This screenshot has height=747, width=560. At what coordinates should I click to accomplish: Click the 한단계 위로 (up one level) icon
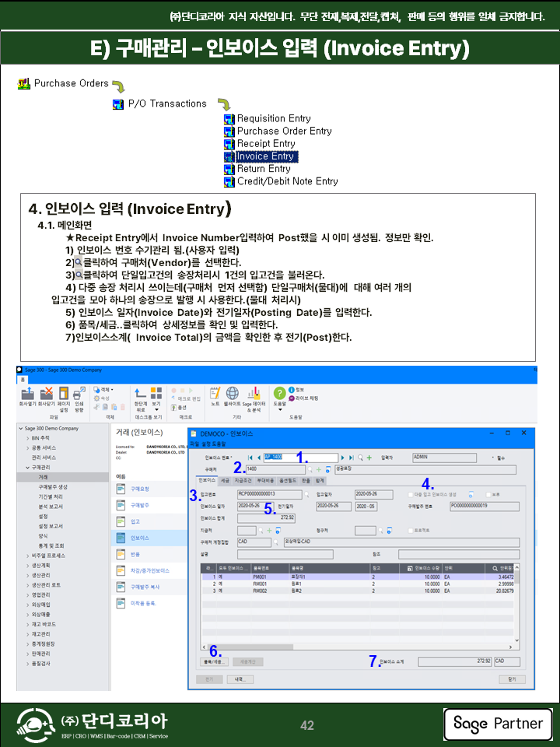140,393
